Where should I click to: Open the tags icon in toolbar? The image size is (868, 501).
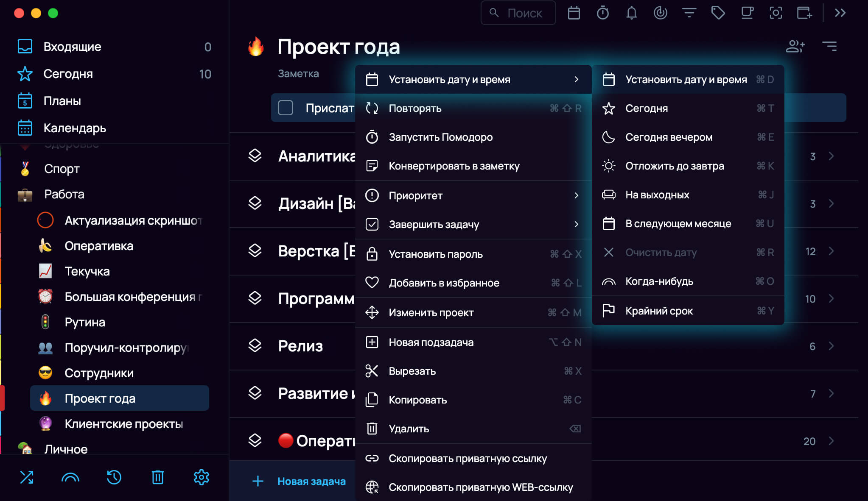pyautogui.click(x=718, y=13)
